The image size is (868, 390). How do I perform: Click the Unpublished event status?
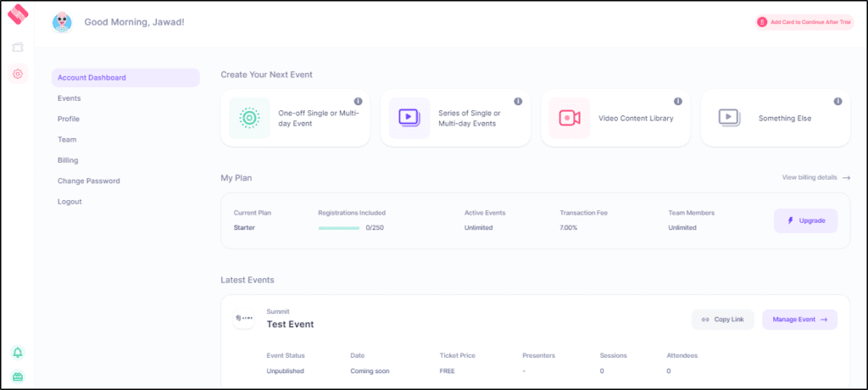pyautogui.click(x=285, y=371)
